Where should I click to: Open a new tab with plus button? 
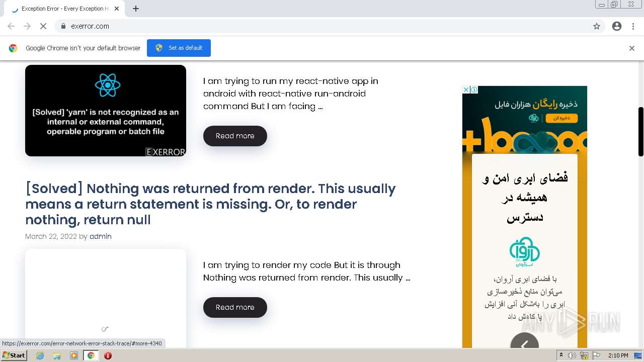pos(136,9)
